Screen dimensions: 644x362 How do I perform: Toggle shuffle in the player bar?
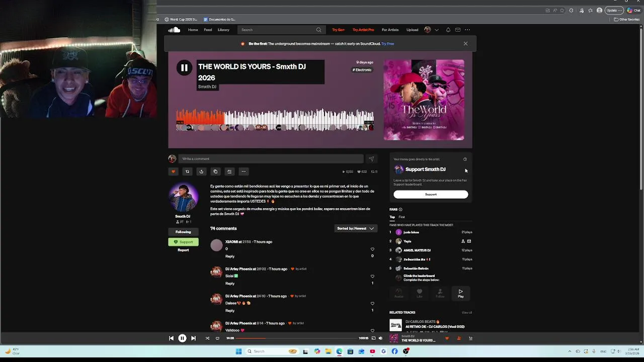(x=207, y=338)
